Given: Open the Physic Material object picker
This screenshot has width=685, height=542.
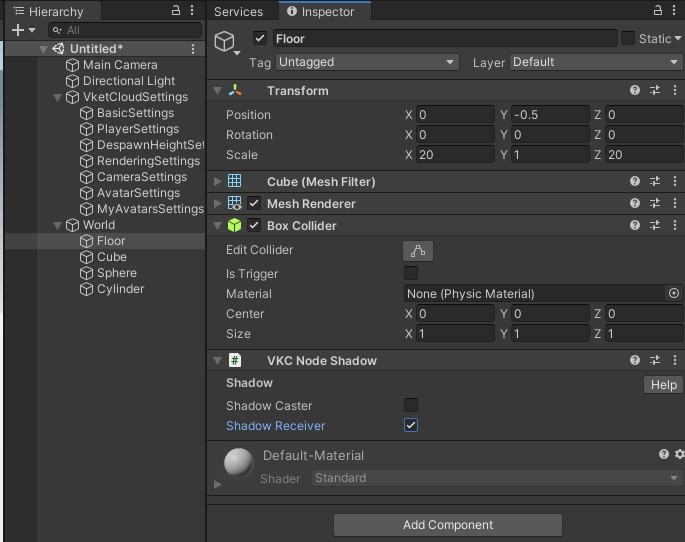Looking at the screenshot, I should coord(673,294).
